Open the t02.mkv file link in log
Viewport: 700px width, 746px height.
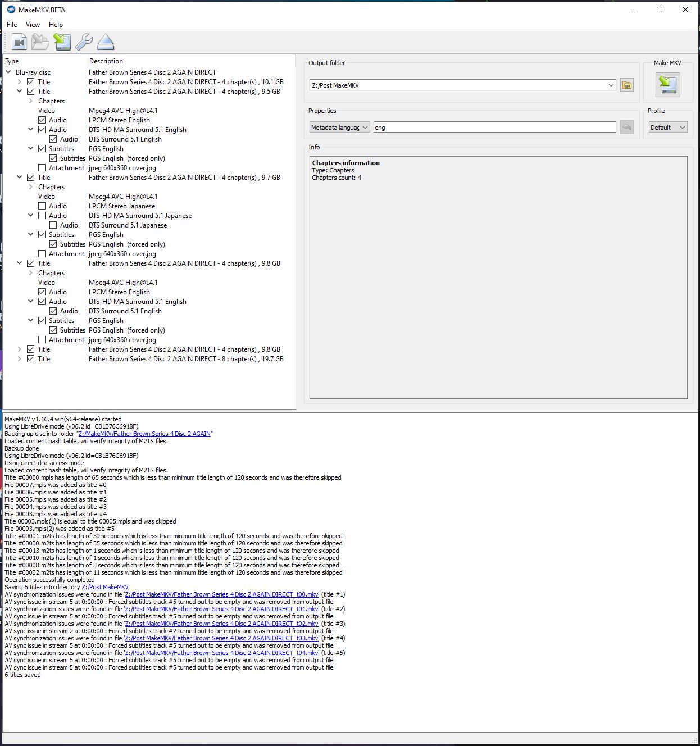coord(222,624)
